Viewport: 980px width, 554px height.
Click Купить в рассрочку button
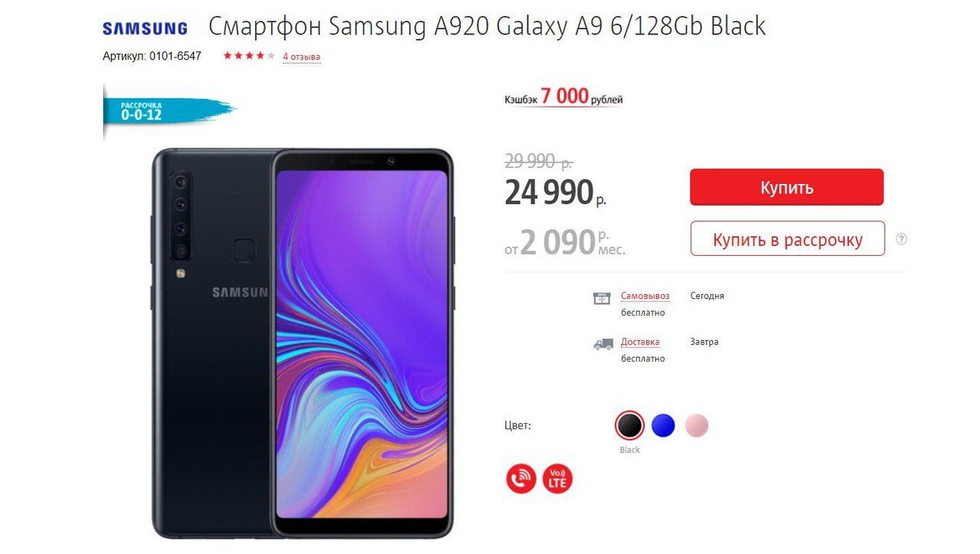787,239
